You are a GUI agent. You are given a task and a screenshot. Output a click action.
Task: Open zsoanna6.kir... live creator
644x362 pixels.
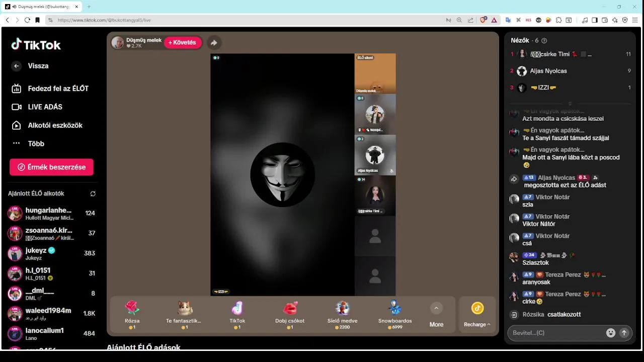52,233
